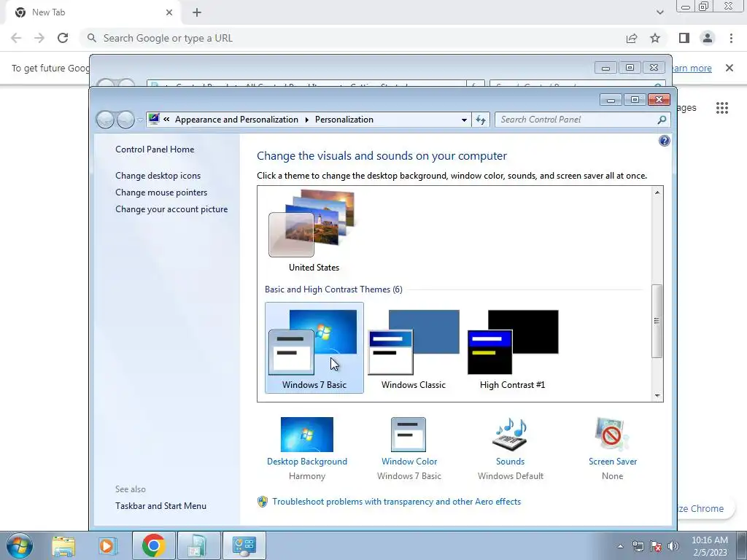Open Chrome's side panel icon
Viewport: 747px width, 560px height.
pyautogui.click(x=684, y=38)
